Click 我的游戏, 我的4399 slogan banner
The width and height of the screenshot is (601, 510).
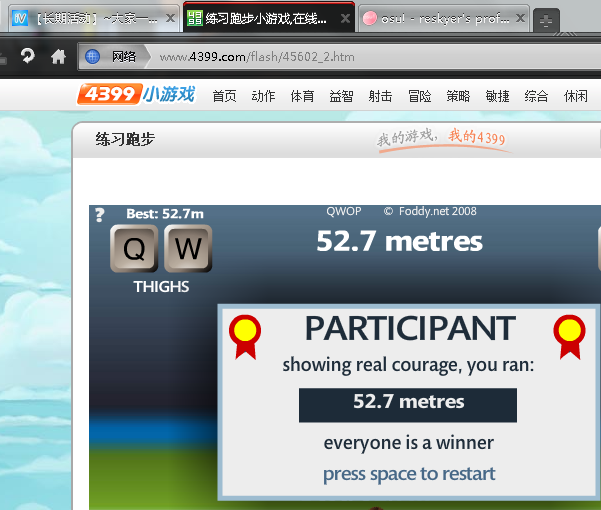coord(443,139)
